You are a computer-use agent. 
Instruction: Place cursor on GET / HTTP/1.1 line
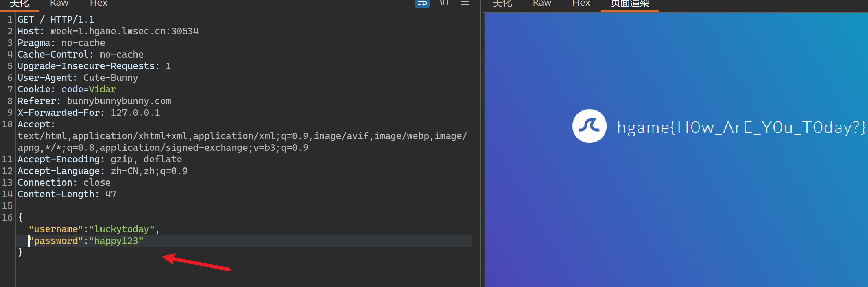tap(56, 20)
